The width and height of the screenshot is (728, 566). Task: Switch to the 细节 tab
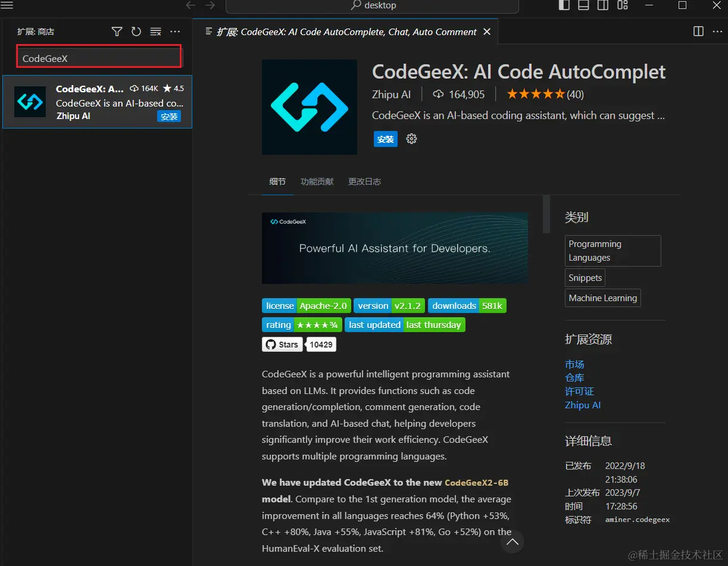click(277, 182)
